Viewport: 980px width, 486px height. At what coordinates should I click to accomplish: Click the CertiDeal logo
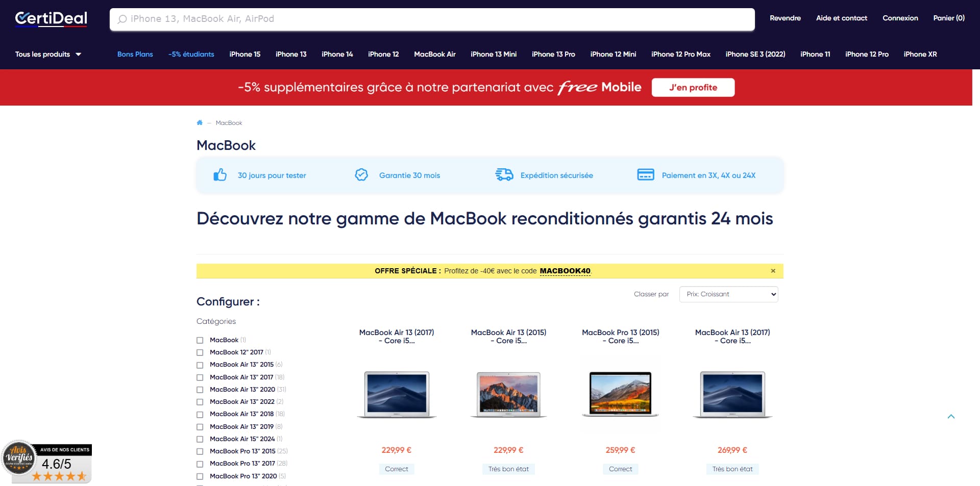pos(51,19)
